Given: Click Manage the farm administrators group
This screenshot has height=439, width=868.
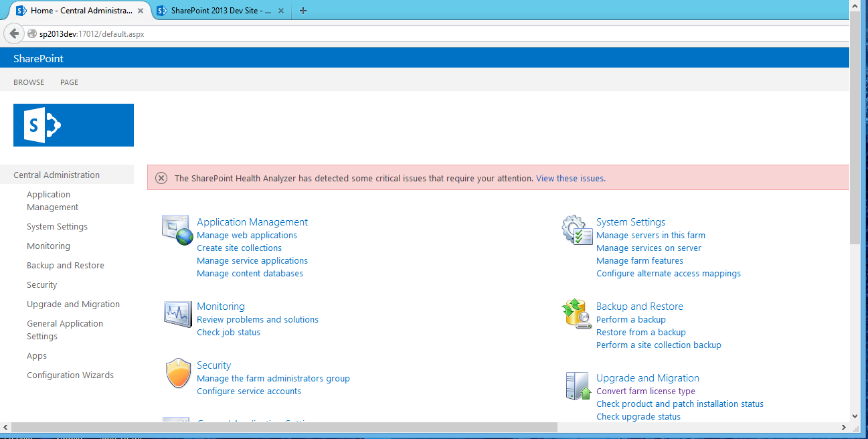Looking at the screenshot, I should tap(273, 379).
